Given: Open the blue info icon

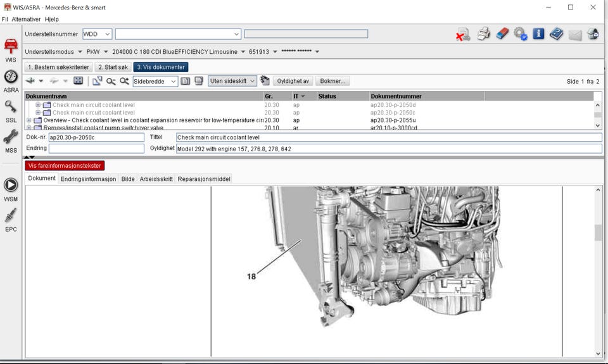Looking at the screenshot, I should point(538,34).
